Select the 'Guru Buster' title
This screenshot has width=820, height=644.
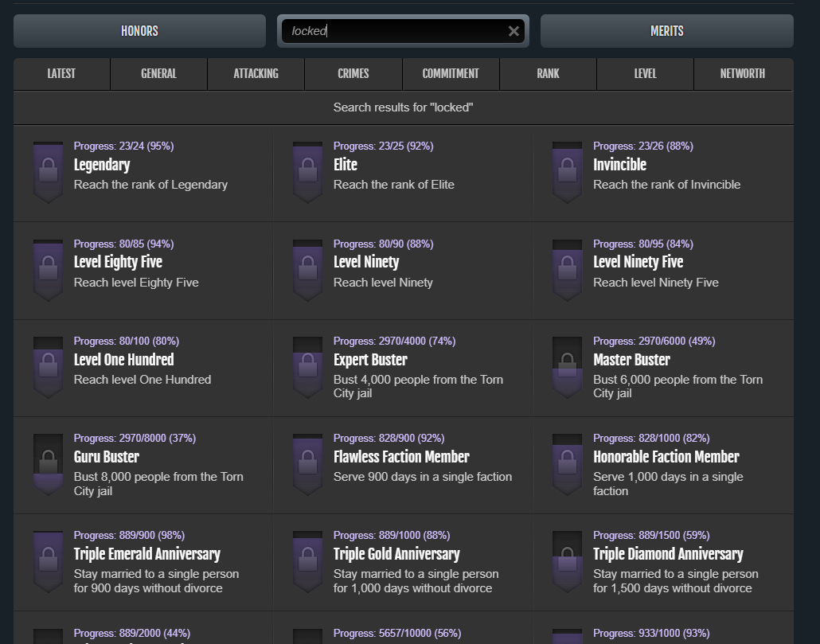click(107, 457)
